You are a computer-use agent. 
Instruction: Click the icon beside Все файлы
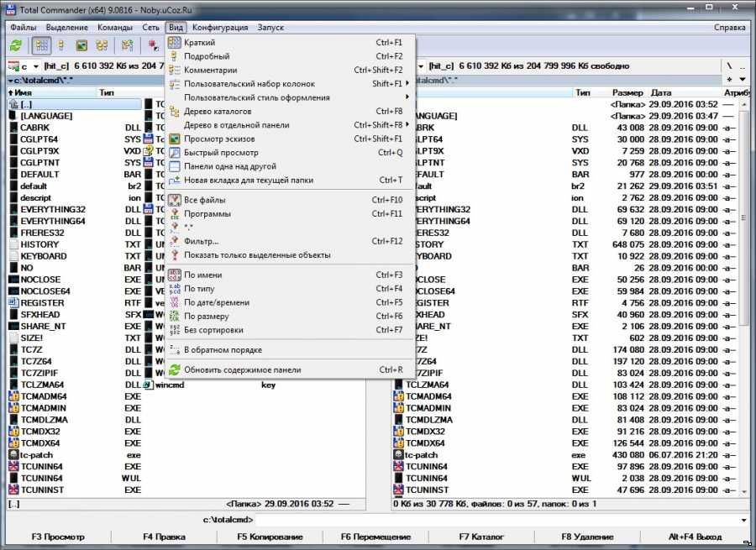(175, 200)
